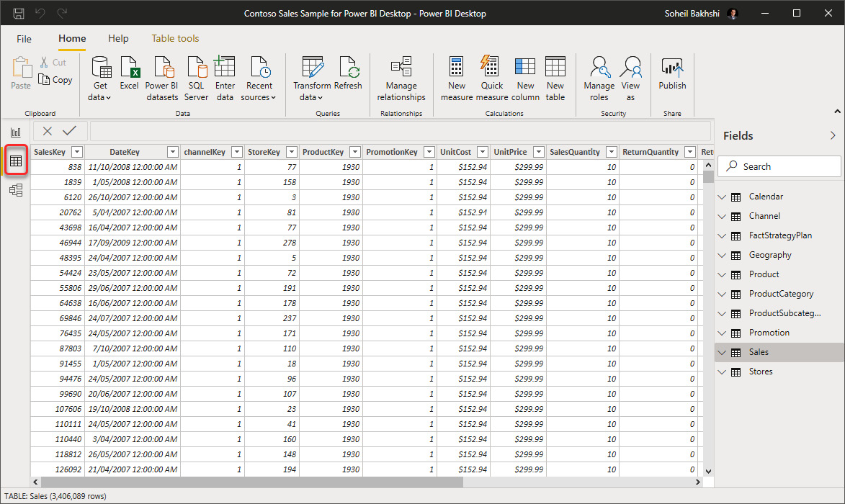Click the Cut scissors icon

(44, 63)
